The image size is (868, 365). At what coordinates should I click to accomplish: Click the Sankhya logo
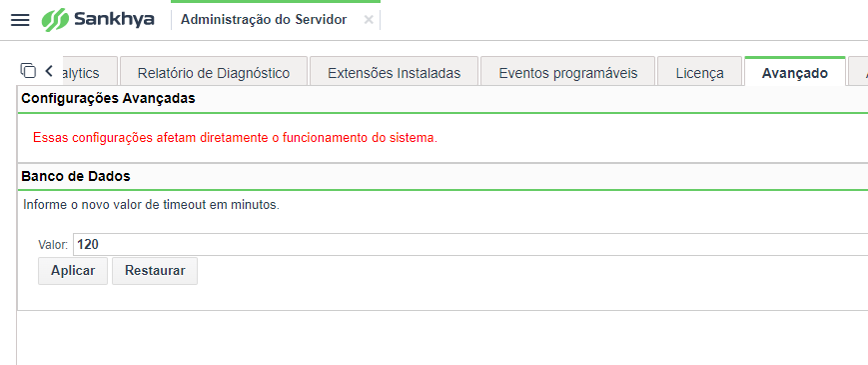click(98, 20)
